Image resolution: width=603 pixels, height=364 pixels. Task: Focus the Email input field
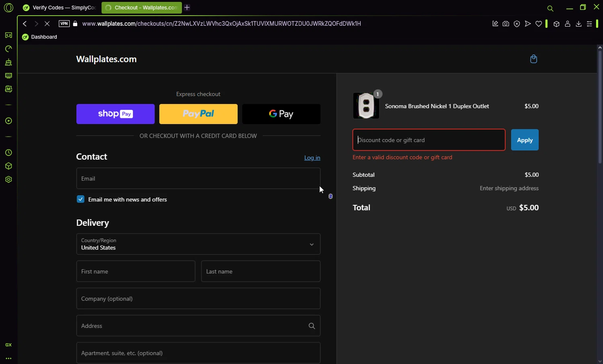(198, 178)
